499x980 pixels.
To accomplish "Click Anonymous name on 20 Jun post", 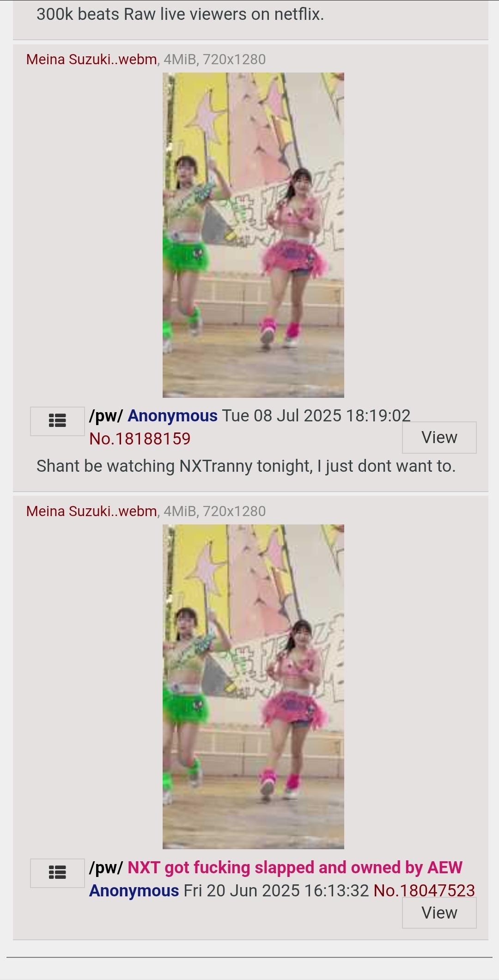I will pos(134,890).
